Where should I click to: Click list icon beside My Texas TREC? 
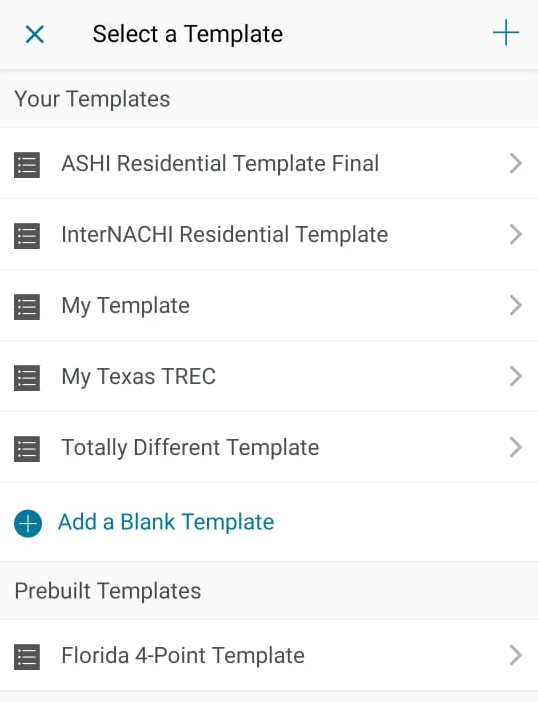pyautogui.click(x=27, y=378)
